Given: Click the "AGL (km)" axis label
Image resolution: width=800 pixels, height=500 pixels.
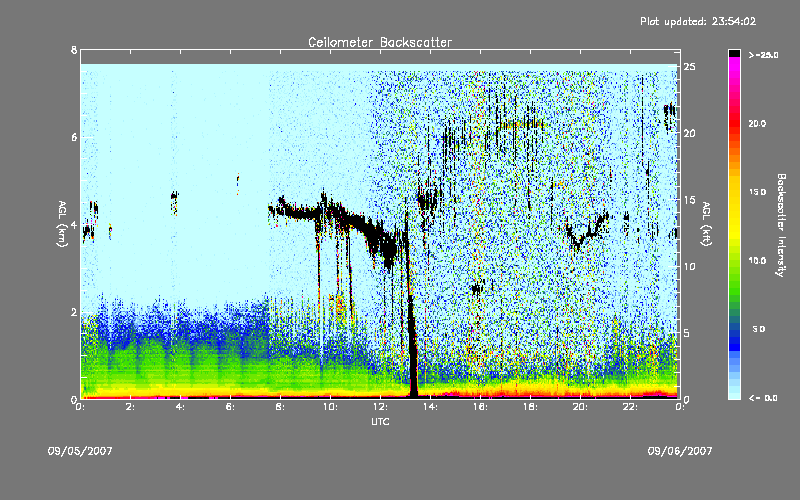Looking at the screenshot, I should tap(62, 224).
